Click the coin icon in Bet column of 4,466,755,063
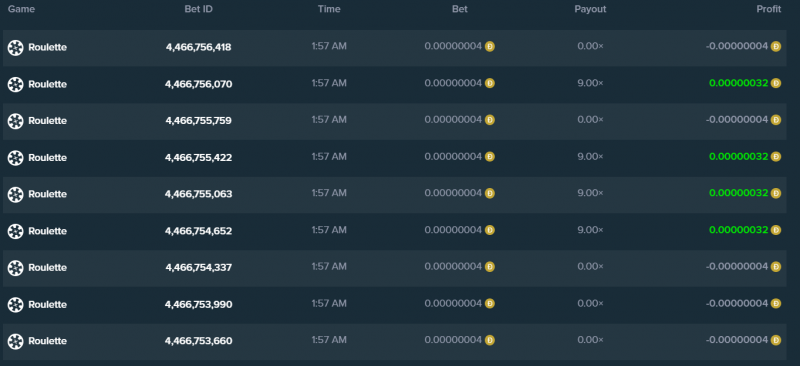The height and width of the screenshot is (366, 800). [x=490, y=193]
